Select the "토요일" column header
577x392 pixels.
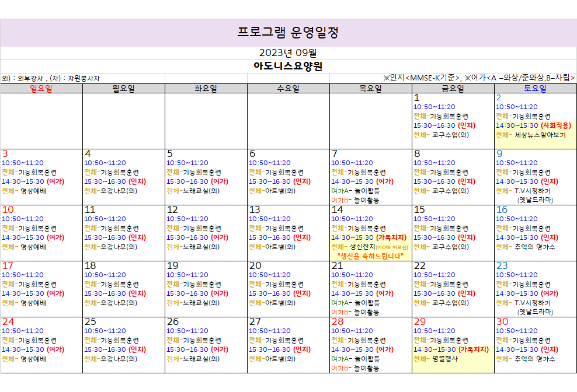(x=536, y=89)
